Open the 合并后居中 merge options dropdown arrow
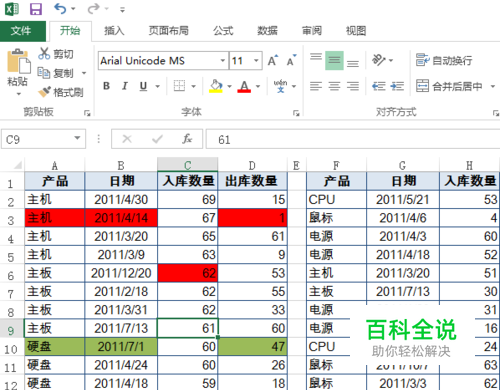 click(493, 86)
